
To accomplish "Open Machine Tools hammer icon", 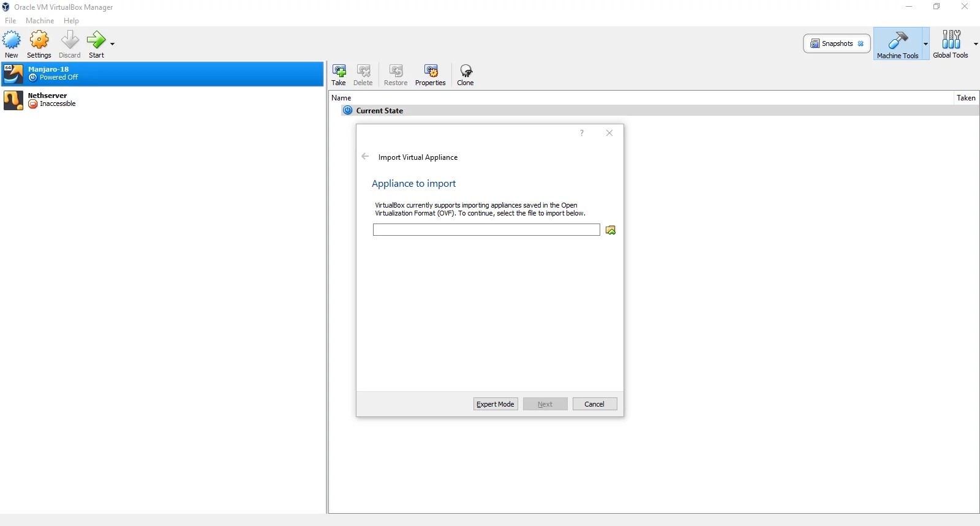I will [x=898, y=40].
